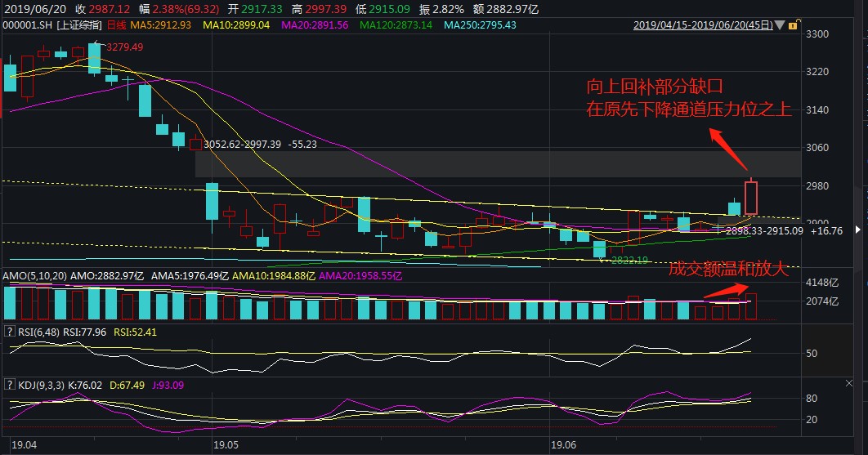Click the 19.05 date marker on time axis
Screen dimensions: 868x455
[225, 445]
